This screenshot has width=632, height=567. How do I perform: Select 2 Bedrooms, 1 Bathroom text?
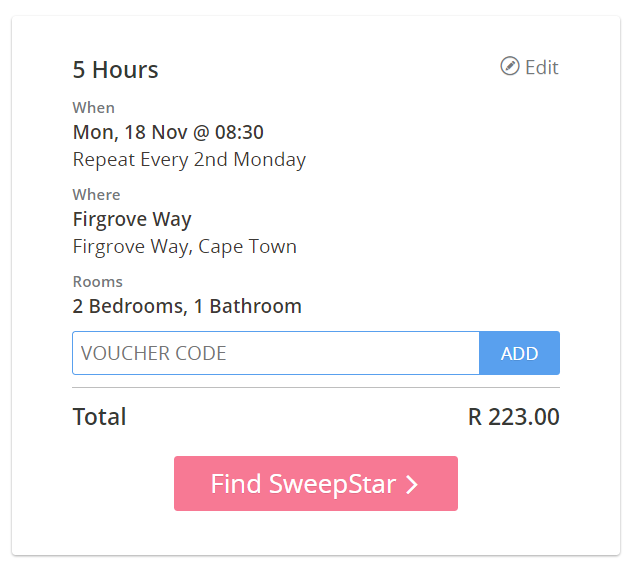pyautogui.click(x=187, y=306)
